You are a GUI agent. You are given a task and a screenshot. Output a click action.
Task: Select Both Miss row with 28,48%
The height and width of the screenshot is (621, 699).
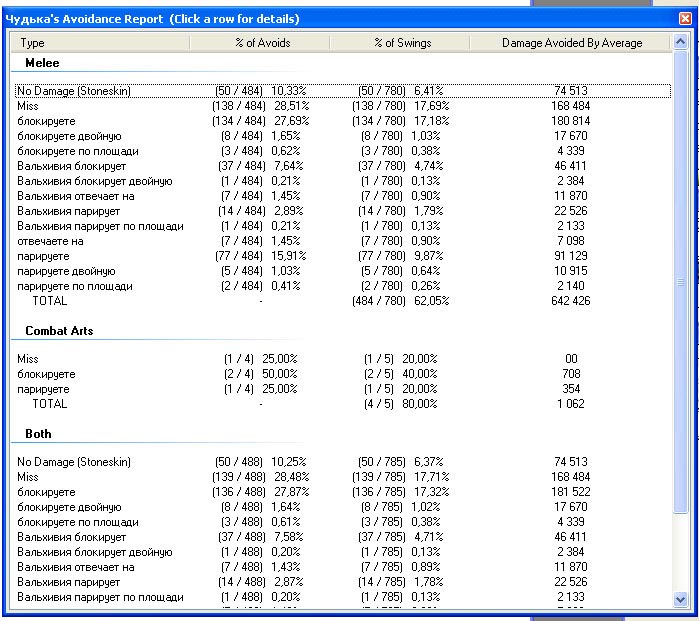pos(342,477)
